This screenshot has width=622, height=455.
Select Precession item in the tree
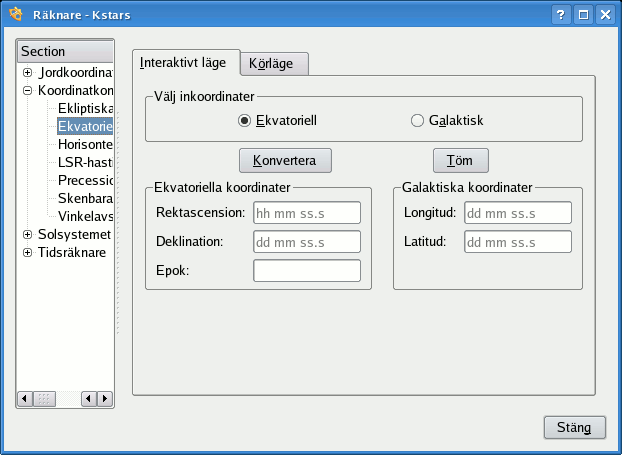tap(86, 180)
